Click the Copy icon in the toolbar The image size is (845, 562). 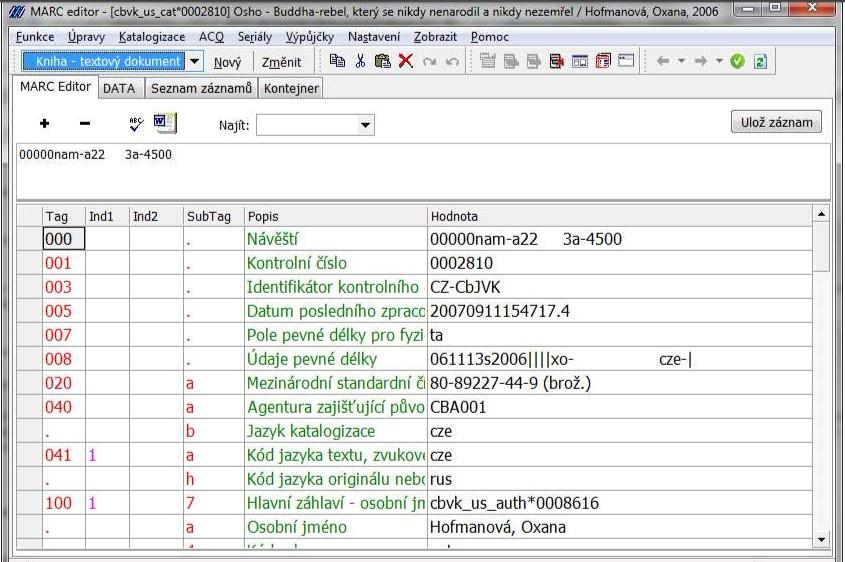pos(337,61)
